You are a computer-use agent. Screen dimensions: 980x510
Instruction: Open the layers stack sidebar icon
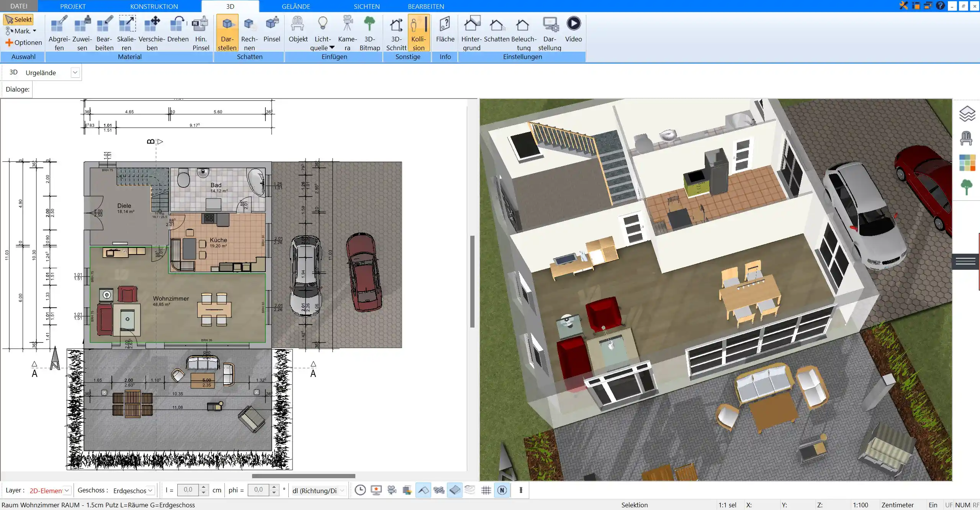(967, 114)
